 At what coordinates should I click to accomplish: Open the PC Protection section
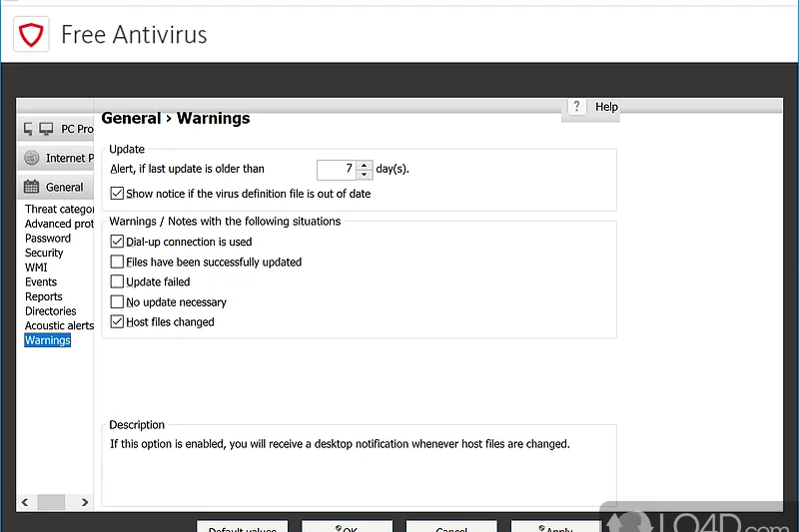(x=56, y=129)
